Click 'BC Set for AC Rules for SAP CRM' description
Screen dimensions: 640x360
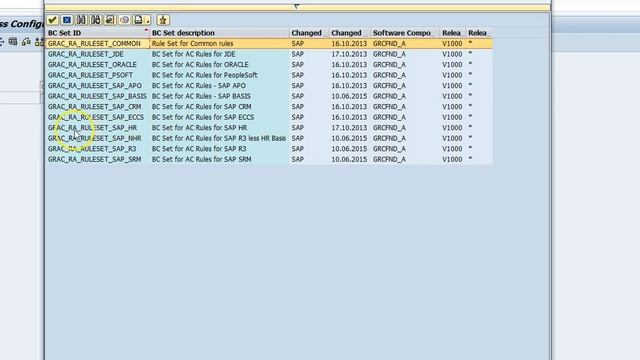pos(202,107)
